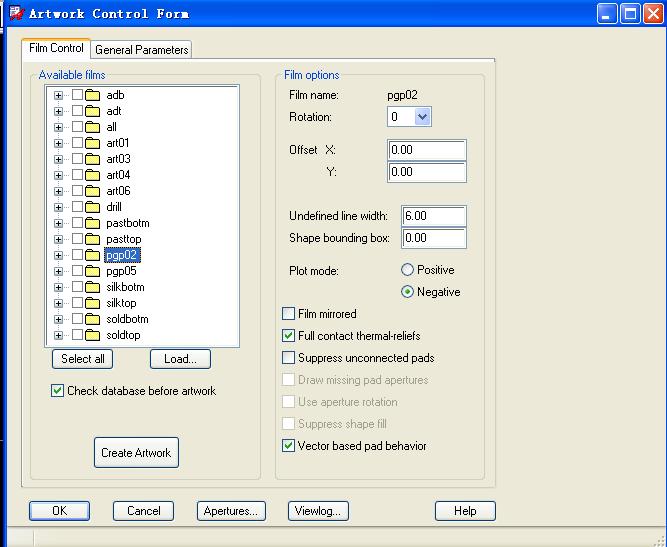Click the silktop folder icon

[92, 303]
